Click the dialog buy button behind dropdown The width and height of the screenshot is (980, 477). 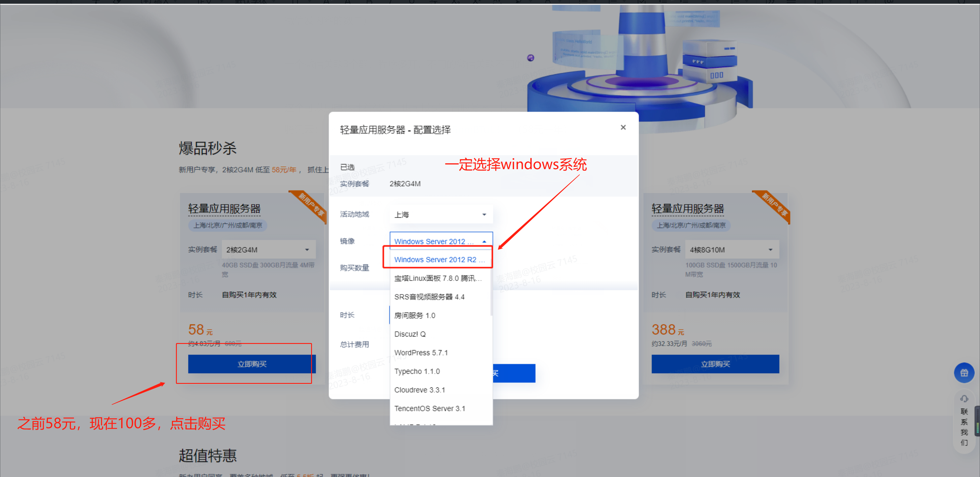pyautogui.click(x=514, y=373)
